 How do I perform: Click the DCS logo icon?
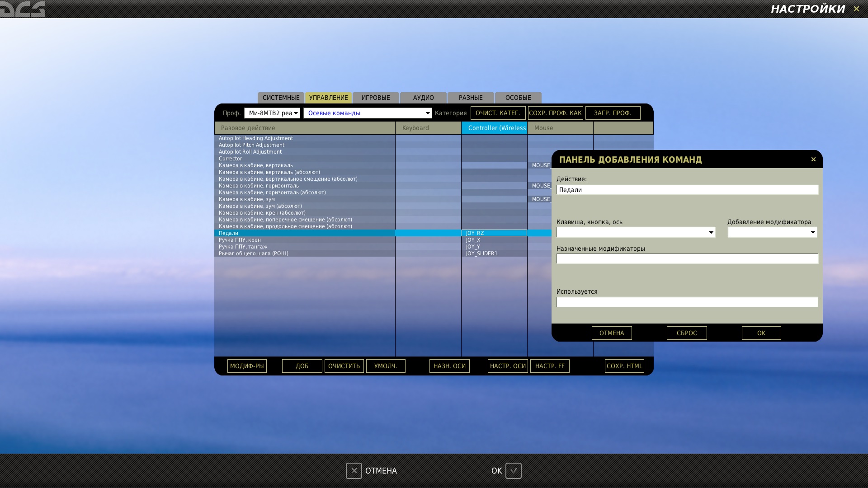click(23, 9)
